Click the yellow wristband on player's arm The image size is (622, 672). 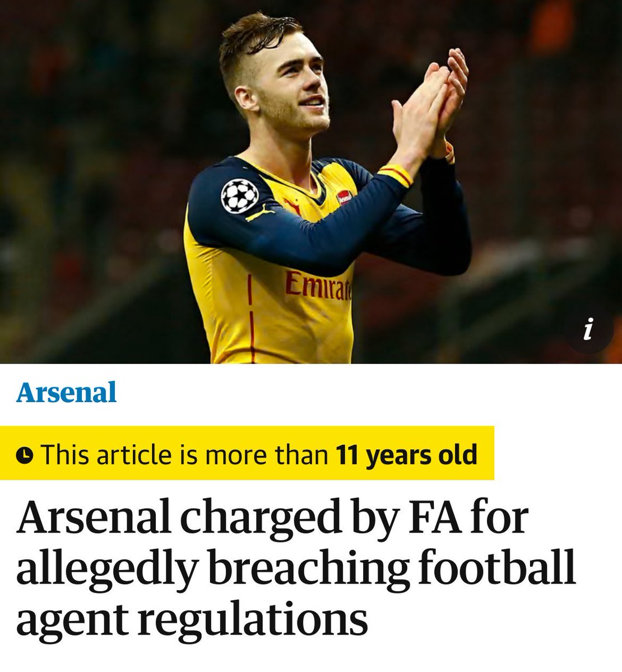click(397, 174)
